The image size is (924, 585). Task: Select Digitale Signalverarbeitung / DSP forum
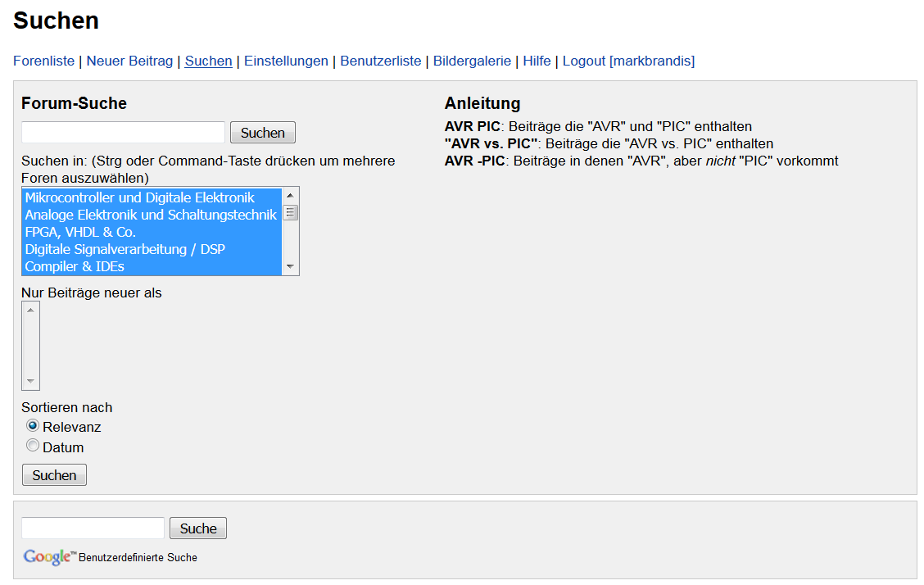click(152, 248)
